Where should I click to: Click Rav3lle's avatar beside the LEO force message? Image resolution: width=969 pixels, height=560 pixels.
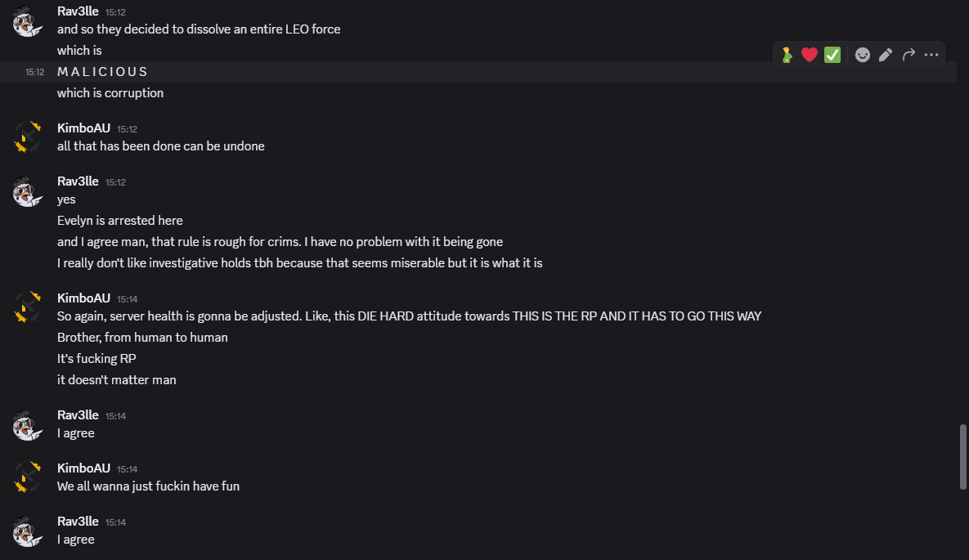coord(28,21)
